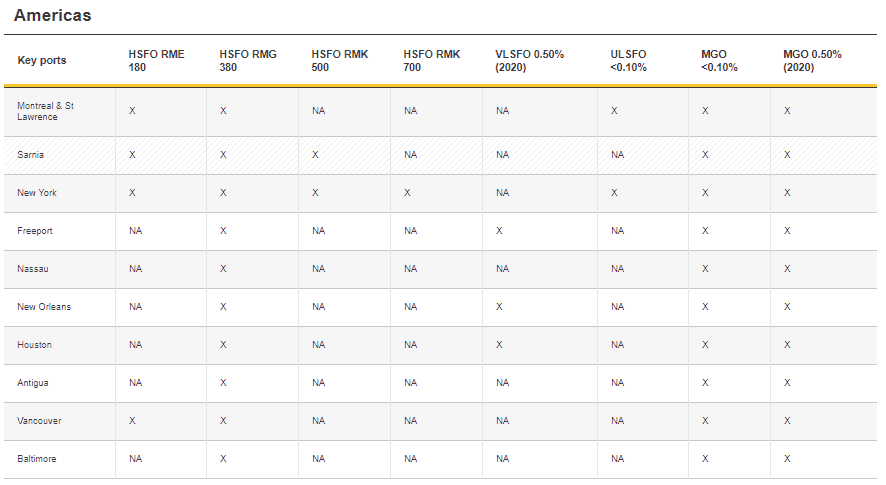Click the HSFO RMG 380 header
Viewport: 886px width, 485px height.
click(247, 60)
